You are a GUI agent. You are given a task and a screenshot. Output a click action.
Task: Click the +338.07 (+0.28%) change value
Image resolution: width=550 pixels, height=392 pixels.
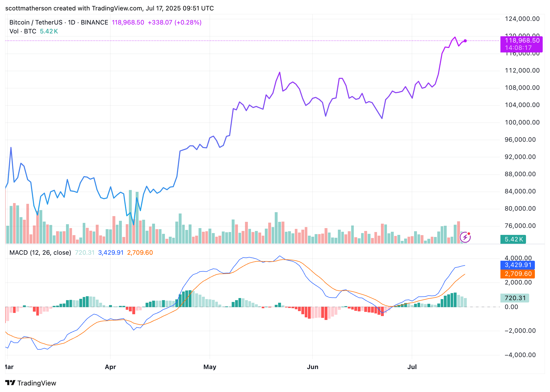pos(175,22)
